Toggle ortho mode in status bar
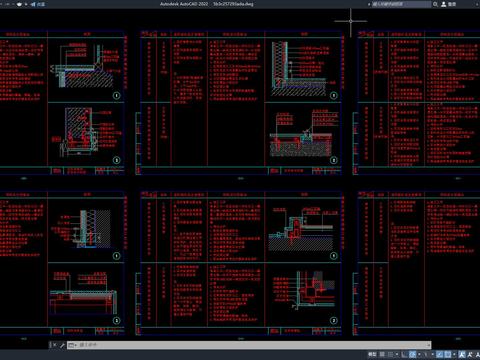This screenshot has height=360, width=480. click(x=404, y=354)
